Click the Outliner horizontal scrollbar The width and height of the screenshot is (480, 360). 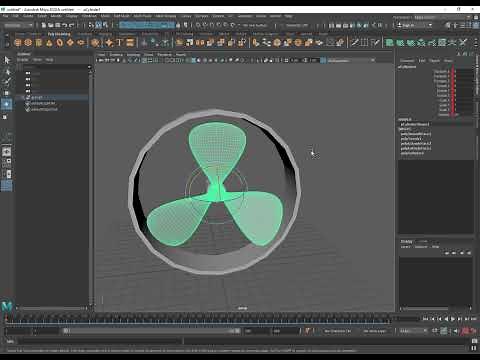point(53,308)
